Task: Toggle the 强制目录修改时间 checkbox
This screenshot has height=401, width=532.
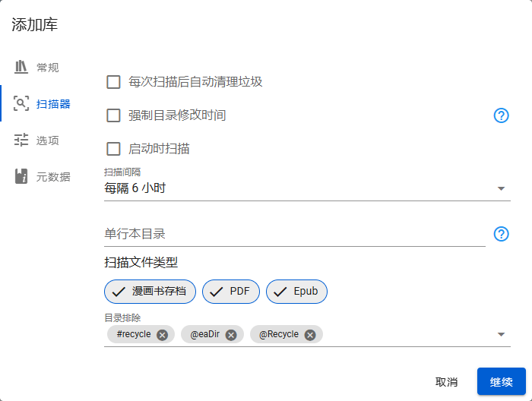Action: pyautogui.click(x=114, y=115)
